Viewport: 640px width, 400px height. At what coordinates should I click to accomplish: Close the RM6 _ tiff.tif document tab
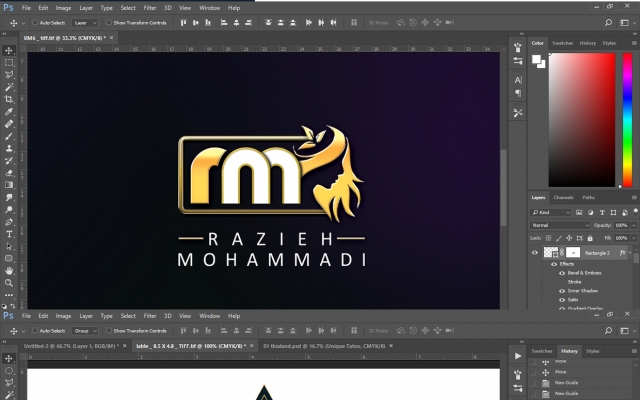112,38
